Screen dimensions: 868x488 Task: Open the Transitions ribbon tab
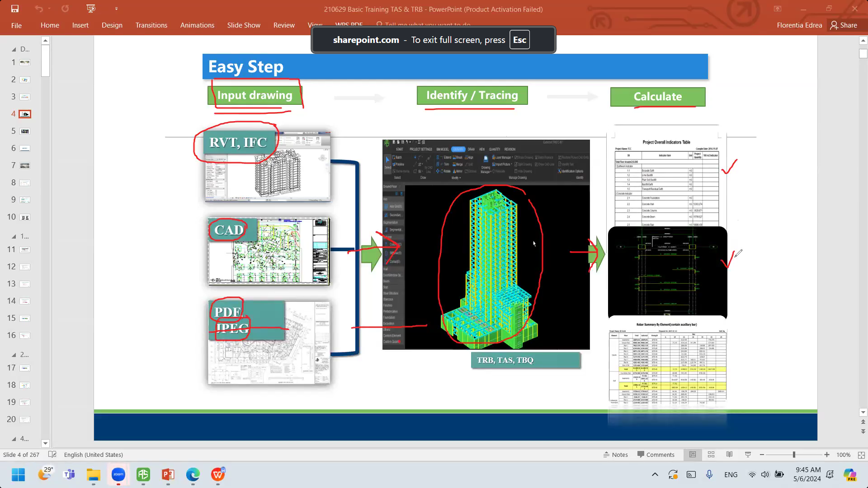151,25
